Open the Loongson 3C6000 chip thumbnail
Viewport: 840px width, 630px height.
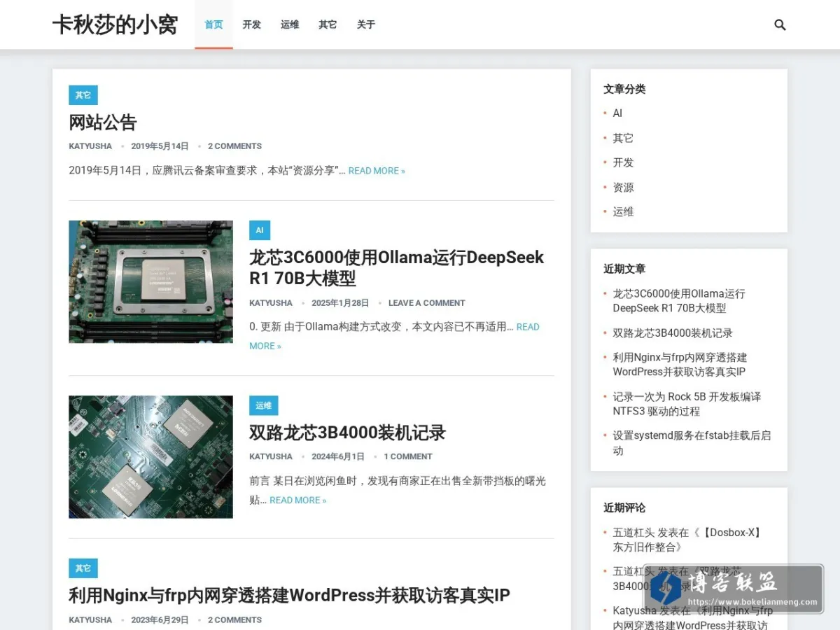150,281
